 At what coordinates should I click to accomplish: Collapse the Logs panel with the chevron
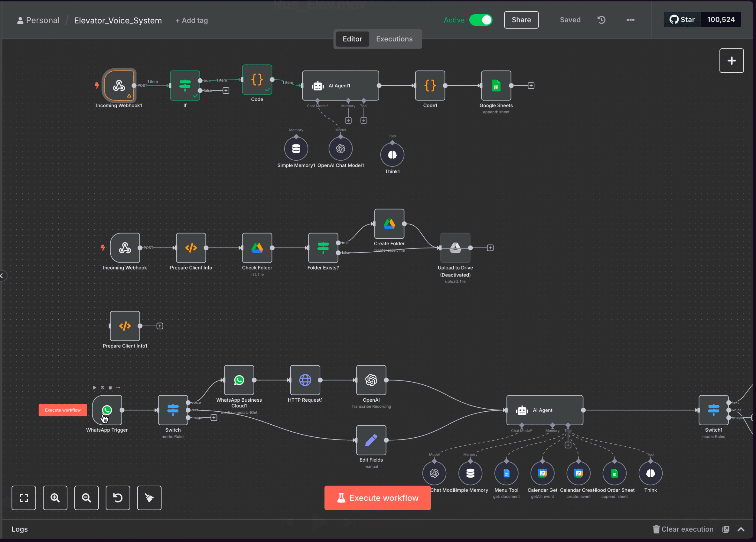pyautogui.click(x=741, y=529)
